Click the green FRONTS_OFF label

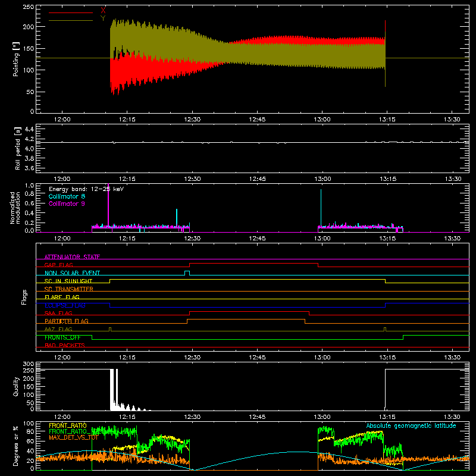pyautogui.click(x=62, y=337)
